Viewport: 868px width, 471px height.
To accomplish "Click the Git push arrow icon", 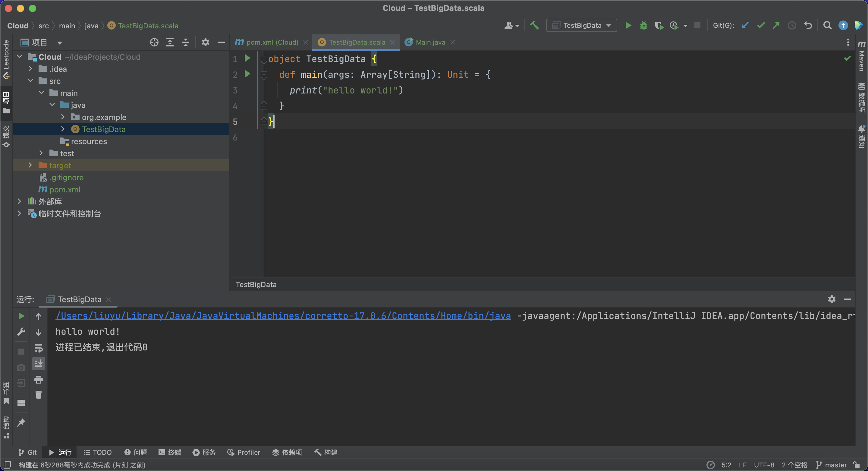I will [776, 25].
